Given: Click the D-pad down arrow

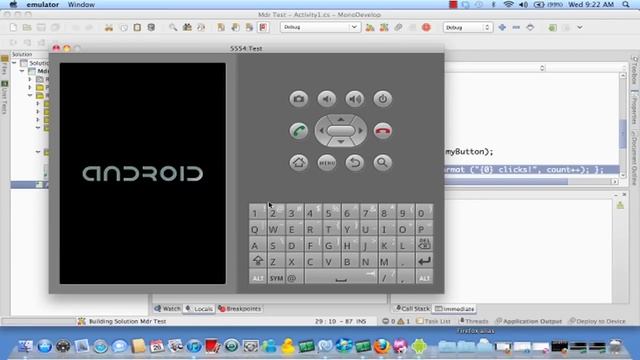Looking at the screenshot, I should pyautogui.click(x=341, y=142).
